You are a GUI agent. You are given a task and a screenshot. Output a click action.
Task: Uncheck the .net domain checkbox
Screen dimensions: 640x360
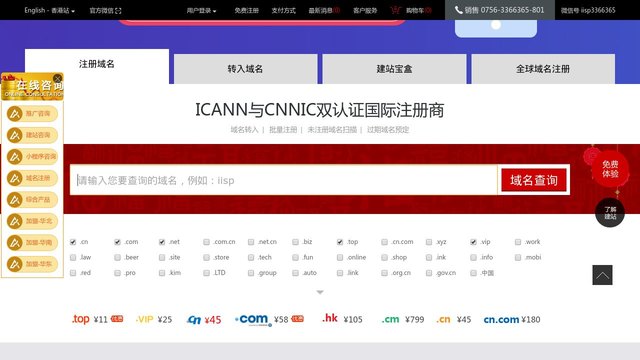pos(162,242)
